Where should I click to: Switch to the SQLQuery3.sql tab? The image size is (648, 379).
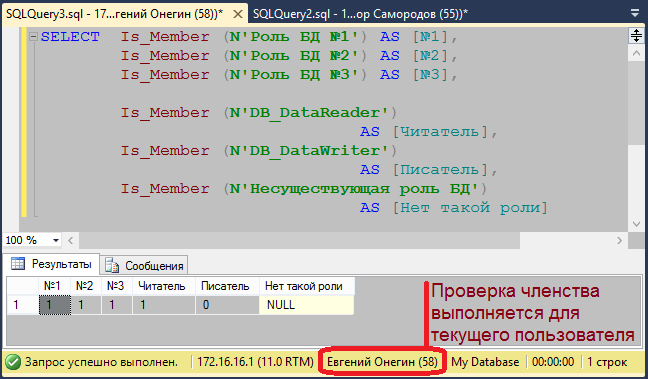(x=115, y=14)
